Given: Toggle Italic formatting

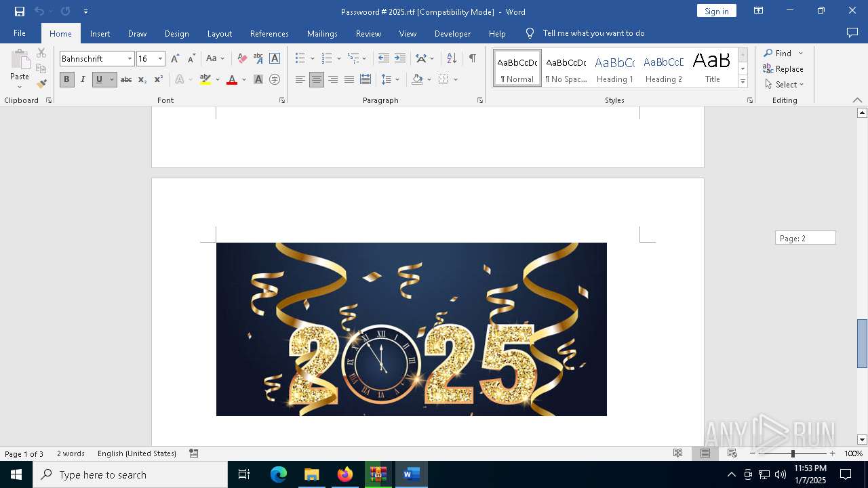Looking at the screenshot, I should point(83,79).
